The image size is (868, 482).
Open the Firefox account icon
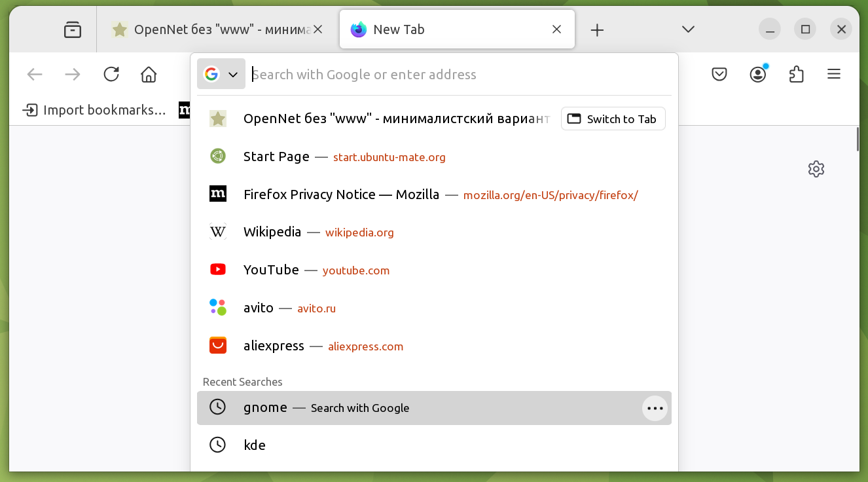[758, 74]
